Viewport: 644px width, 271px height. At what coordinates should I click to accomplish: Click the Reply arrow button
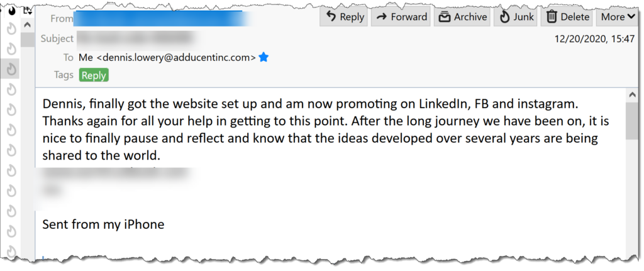(x=344, y=17)
